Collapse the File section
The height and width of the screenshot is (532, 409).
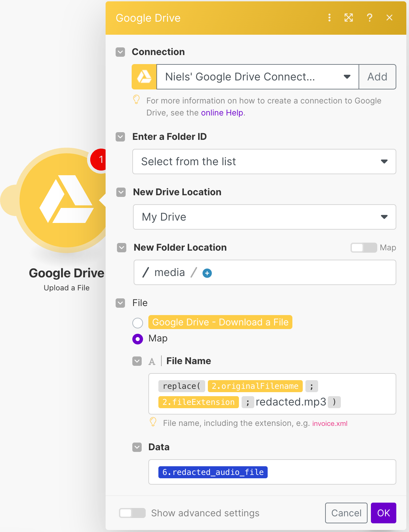[120, 303]
